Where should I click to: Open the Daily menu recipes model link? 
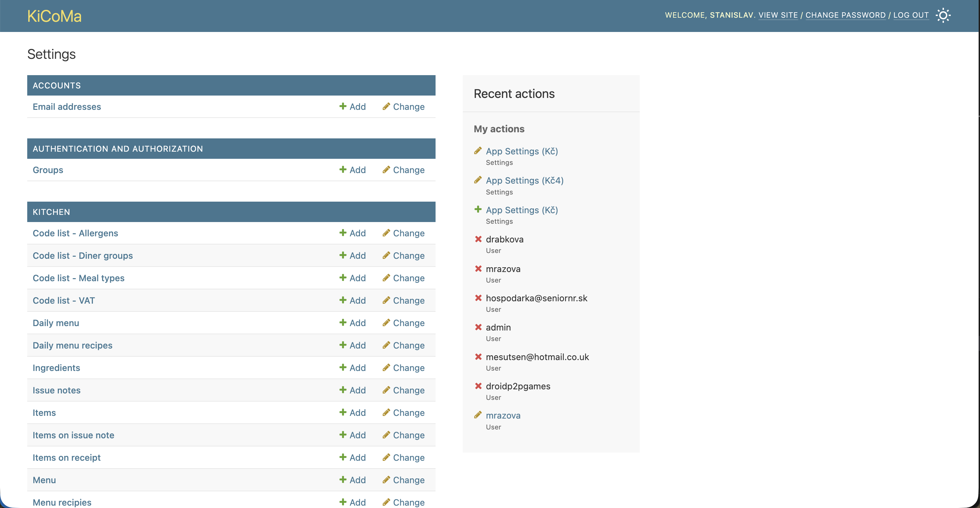[72, 345]
